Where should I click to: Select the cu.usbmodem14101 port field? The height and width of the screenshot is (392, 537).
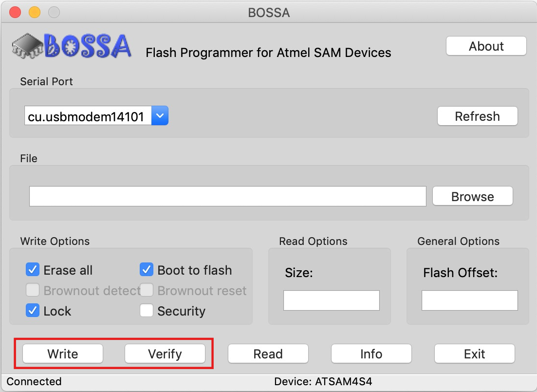[88, 116]
